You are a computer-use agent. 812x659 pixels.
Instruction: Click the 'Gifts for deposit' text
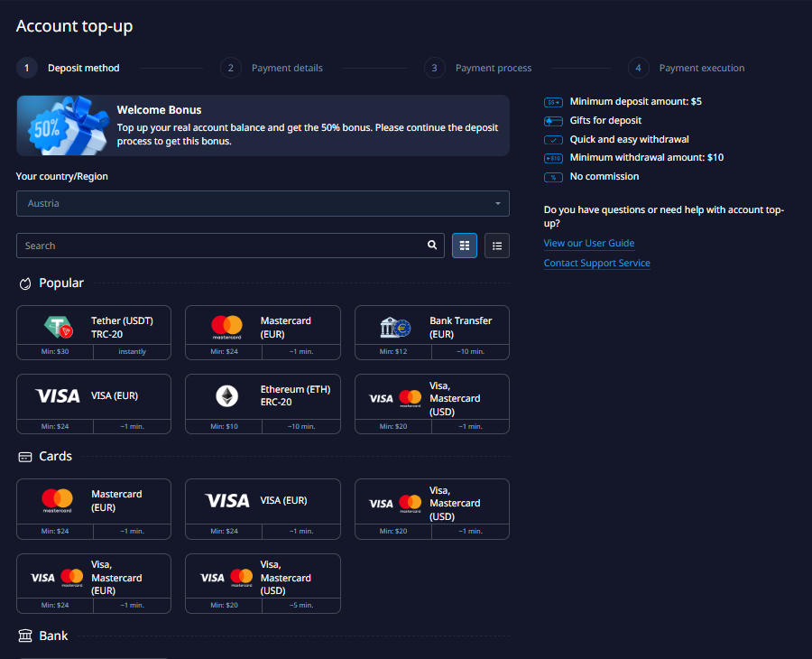[605, 121]
